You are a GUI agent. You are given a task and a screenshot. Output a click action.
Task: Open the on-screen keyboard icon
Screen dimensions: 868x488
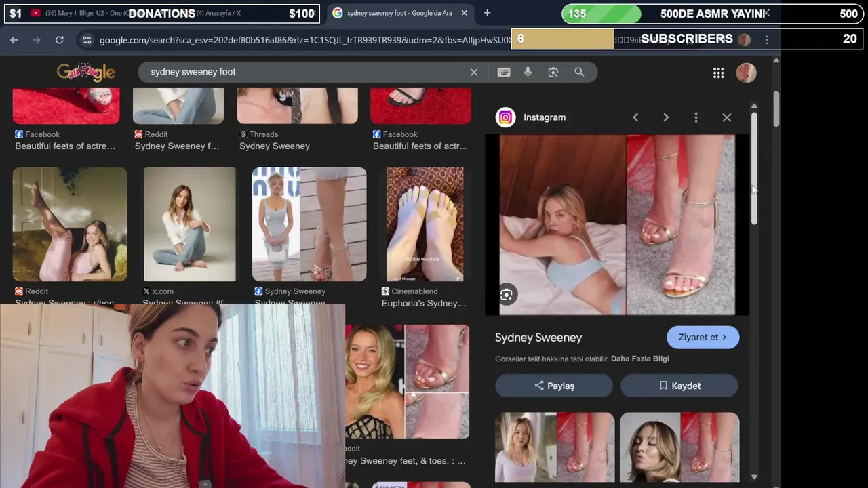pyautogui.click(x=504, y=72)
